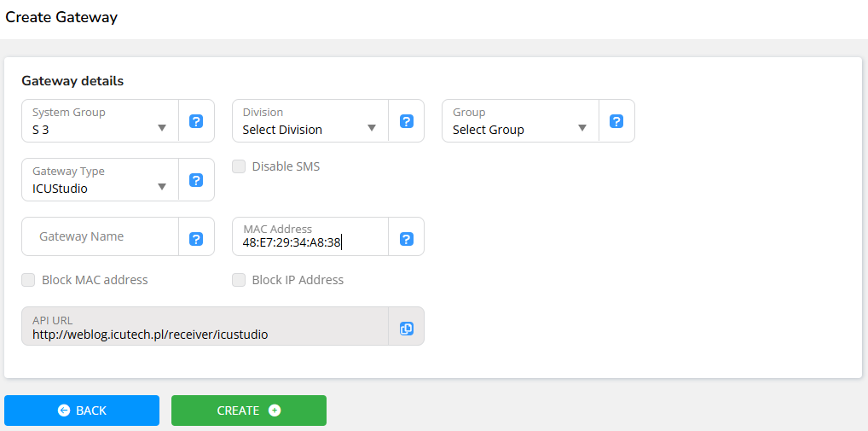Screen dimensions: 868x431
Task: Click the System Group help icon
Action: (x=196, y=121)
